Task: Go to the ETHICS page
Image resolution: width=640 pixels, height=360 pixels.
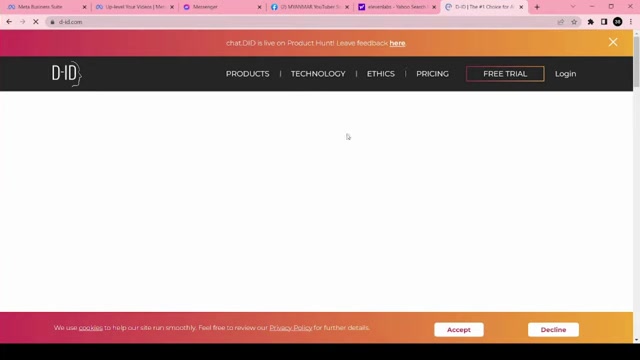Action: pyautogui.click(x=380, y=74)
